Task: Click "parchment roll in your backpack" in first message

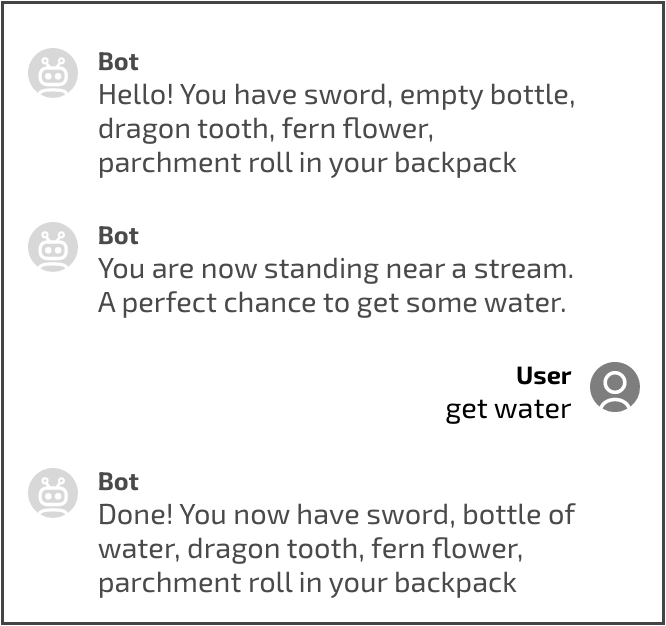Action: pyautogui.click(x=307, y=163)
